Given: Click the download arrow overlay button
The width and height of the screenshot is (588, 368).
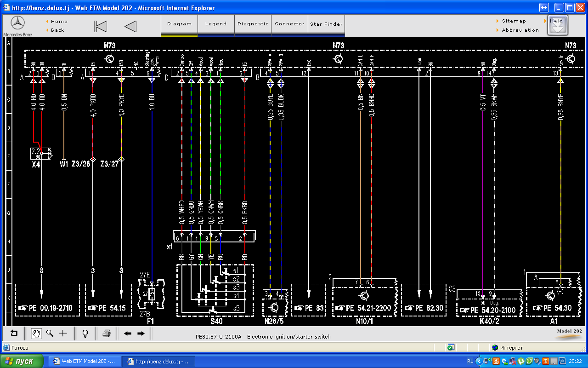Looking at the screenshot, I should point(558,26).
